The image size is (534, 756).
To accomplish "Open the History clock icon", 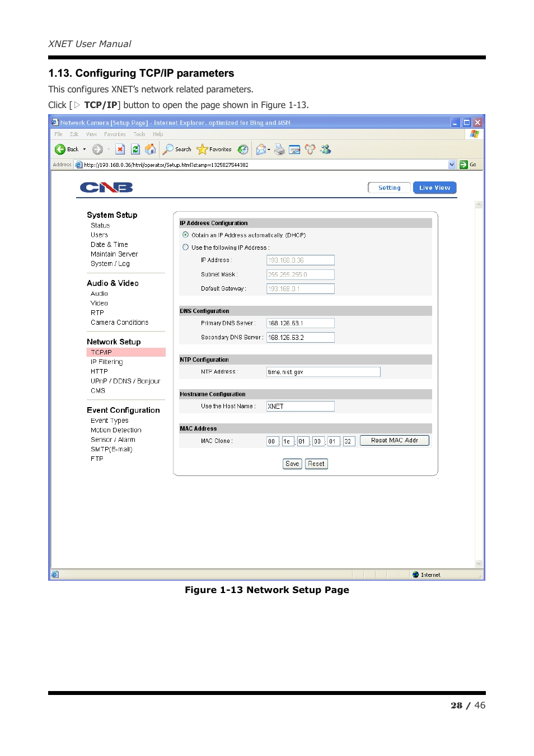I will pos(243,150).
